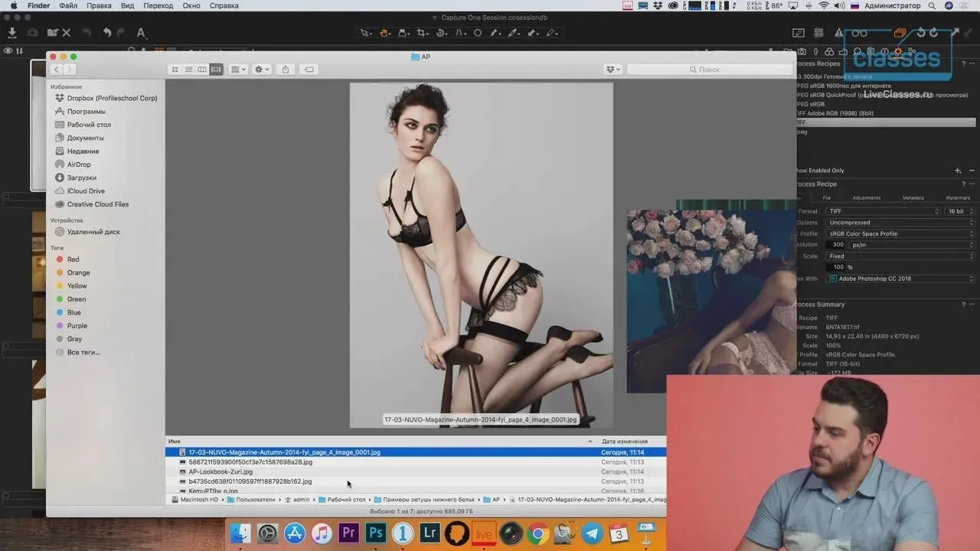
Task: Select the orange Pan hand tool
Action: (x=385, y=33)
